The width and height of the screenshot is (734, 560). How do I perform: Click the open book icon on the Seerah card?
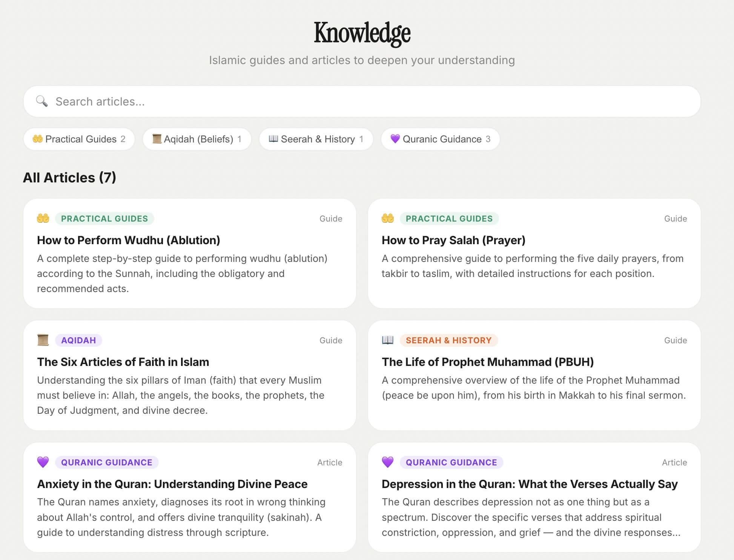[389, 340]
